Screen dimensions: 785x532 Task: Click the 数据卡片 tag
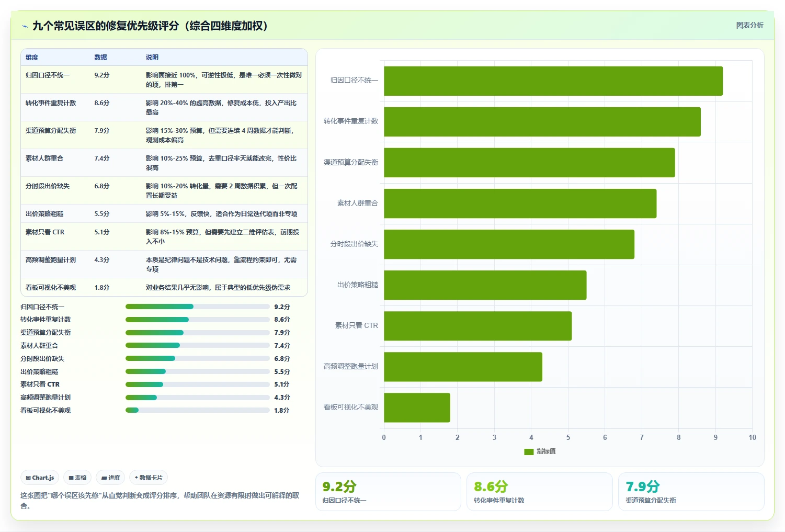pyautogui.click(x=149, y=478)
